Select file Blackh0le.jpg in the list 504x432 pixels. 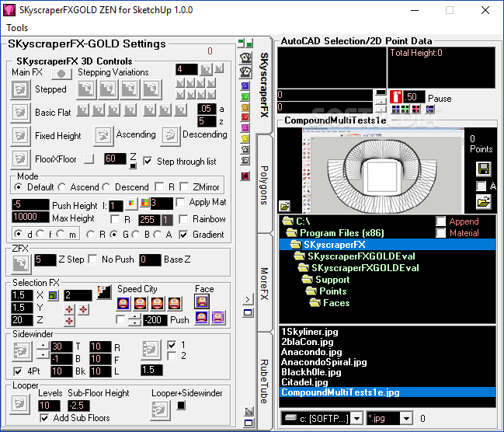pyautogui.click(x=311, y=372)
